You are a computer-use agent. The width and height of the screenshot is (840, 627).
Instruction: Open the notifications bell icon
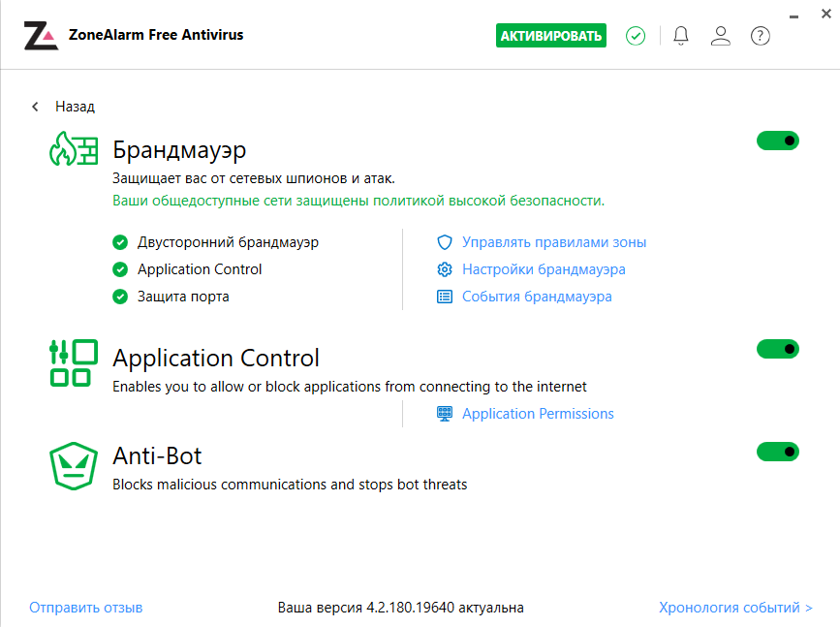[x=681, y=36]
